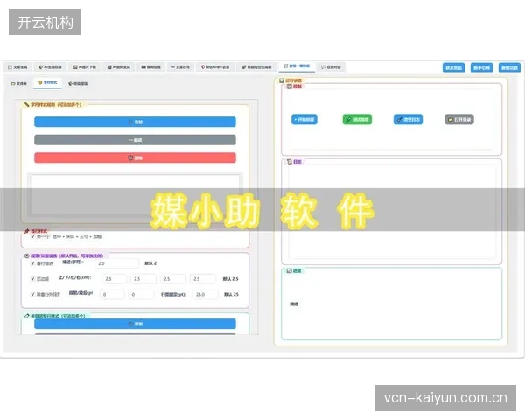The width and height of the screenshot is (525, 420).
Task: Toggle the page margins checkbox
Action: coord(33,278)
